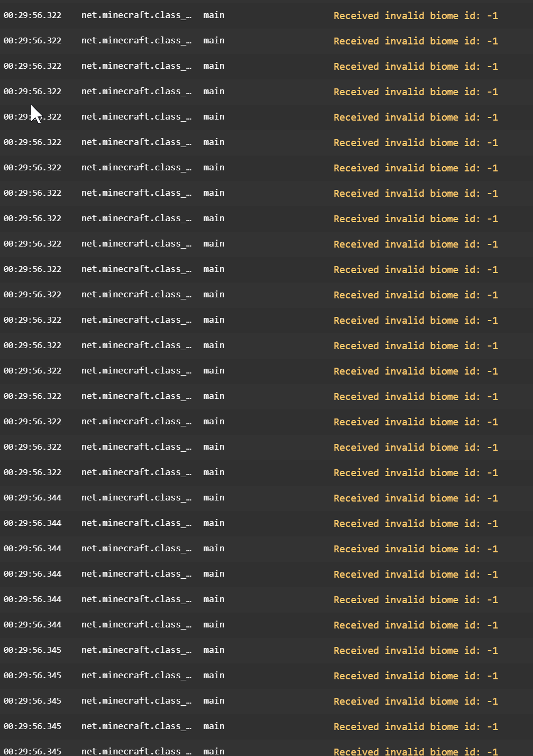This screenshot has width=533, height=756.
Task: Click the logger name in the top row
Action: pyautogui.click(x=136, y=15)
